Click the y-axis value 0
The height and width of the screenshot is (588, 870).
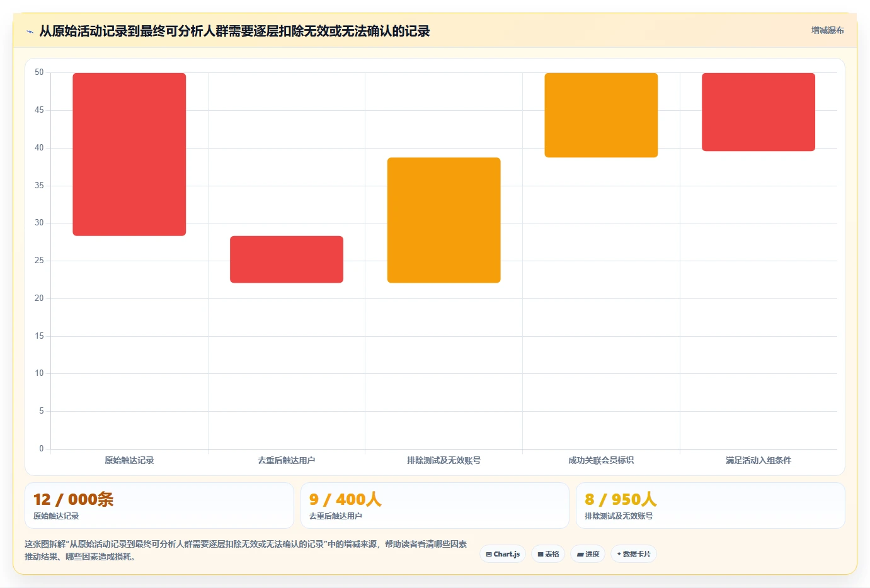(42, 448)
